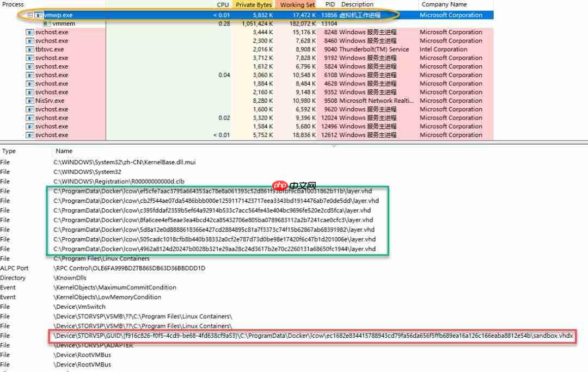Sort processes by the Working Set column

[297, 5]
